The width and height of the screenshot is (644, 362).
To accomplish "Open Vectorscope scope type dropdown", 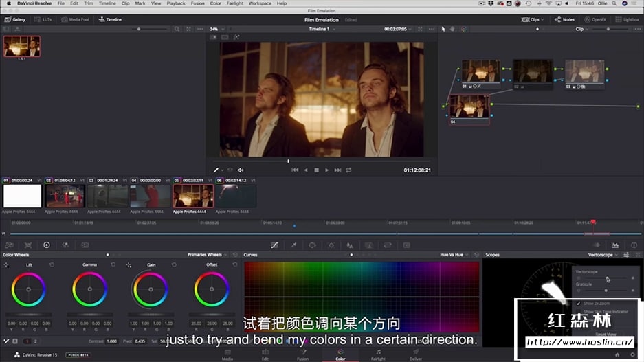I will click(x=603, y=255).
